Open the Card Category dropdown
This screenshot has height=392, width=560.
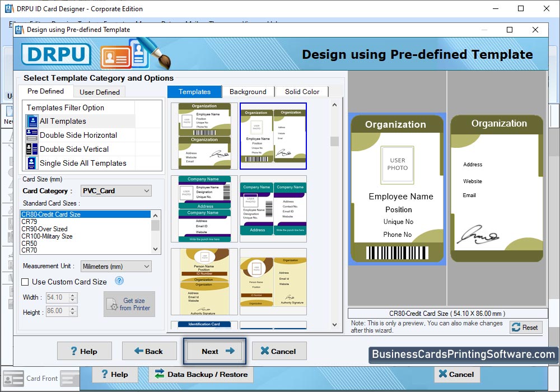point(116,191)
